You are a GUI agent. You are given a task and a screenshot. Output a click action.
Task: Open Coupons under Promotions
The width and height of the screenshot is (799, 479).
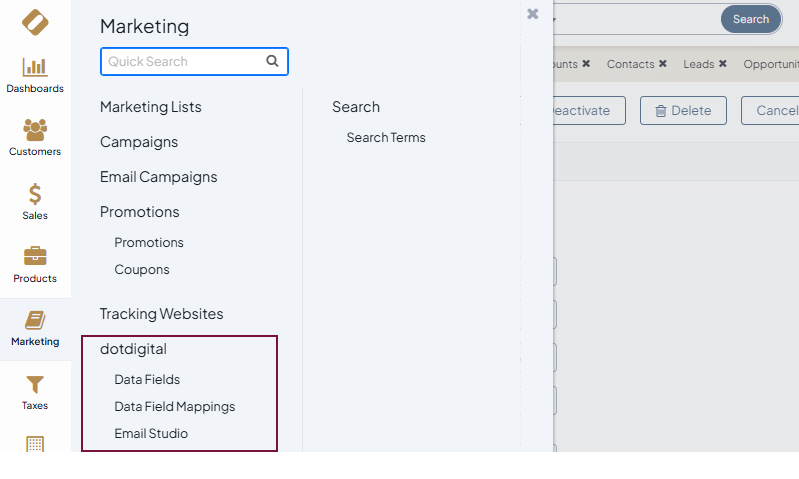tap(142, 269)
